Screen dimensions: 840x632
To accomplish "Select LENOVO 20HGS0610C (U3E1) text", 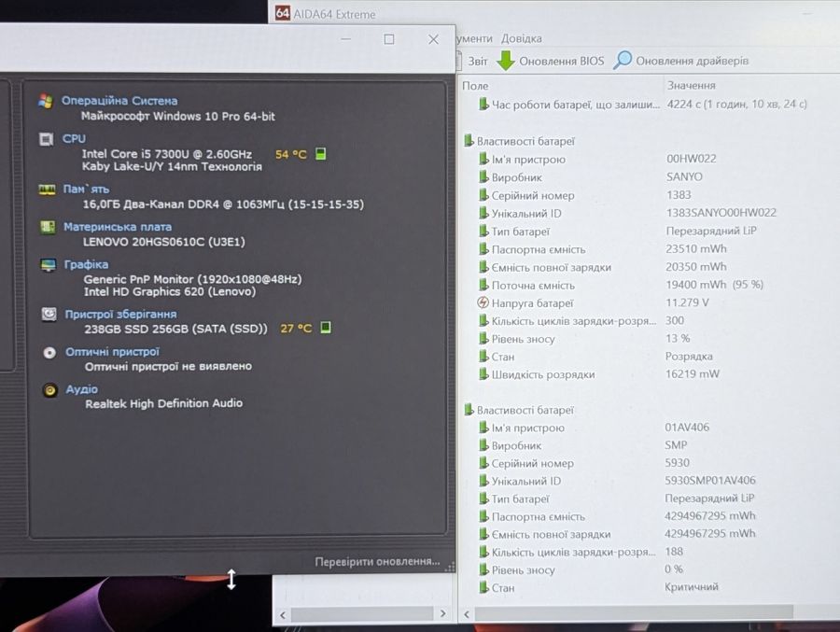I will (164, 242).
